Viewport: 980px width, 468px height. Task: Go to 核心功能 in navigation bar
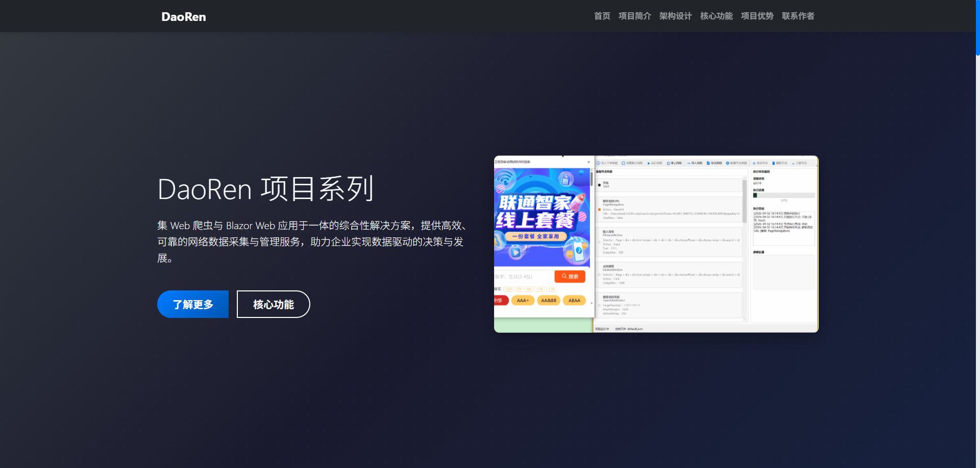717,16
